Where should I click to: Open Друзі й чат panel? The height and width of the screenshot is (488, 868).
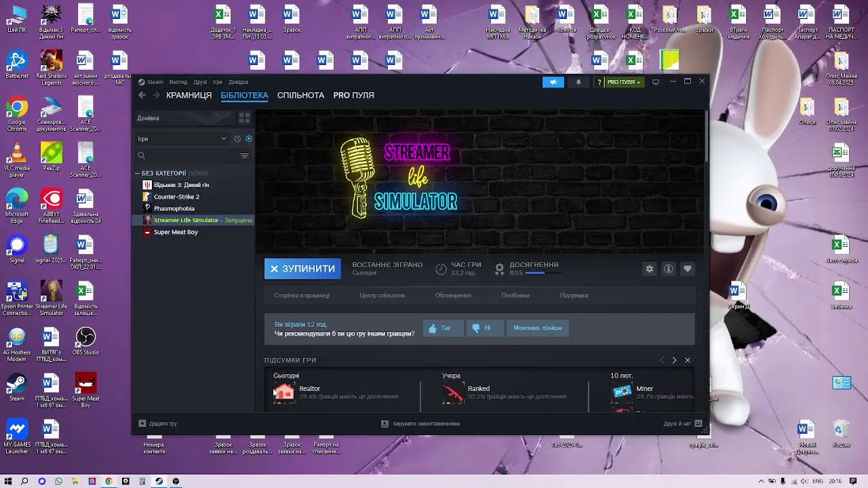(684, 424)
